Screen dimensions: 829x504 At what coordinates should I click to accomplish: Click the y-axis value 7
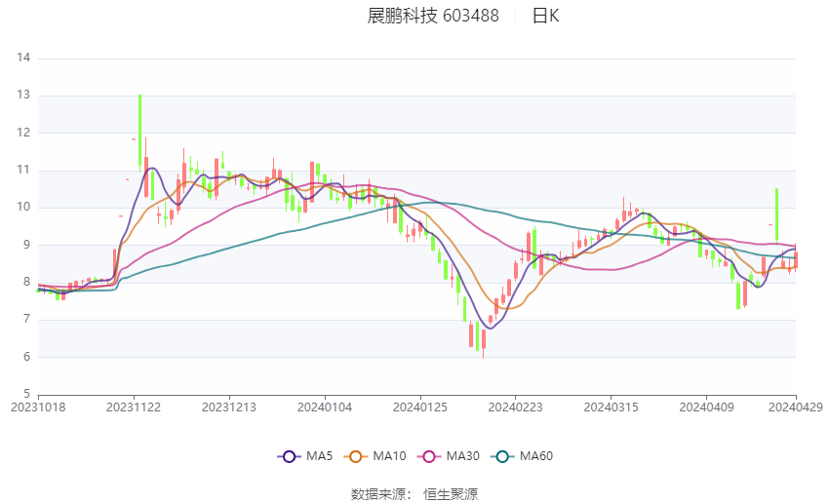tap(27, 320)
